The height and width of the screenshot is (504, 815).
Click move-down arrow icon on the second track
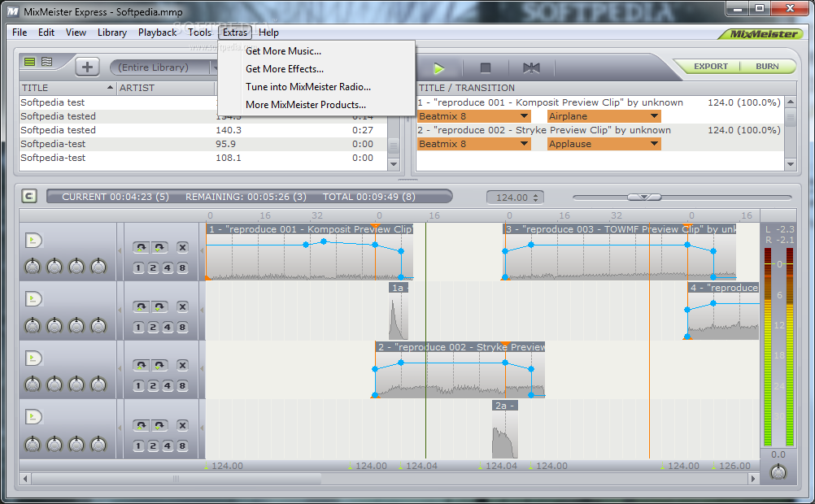(159, 306)
